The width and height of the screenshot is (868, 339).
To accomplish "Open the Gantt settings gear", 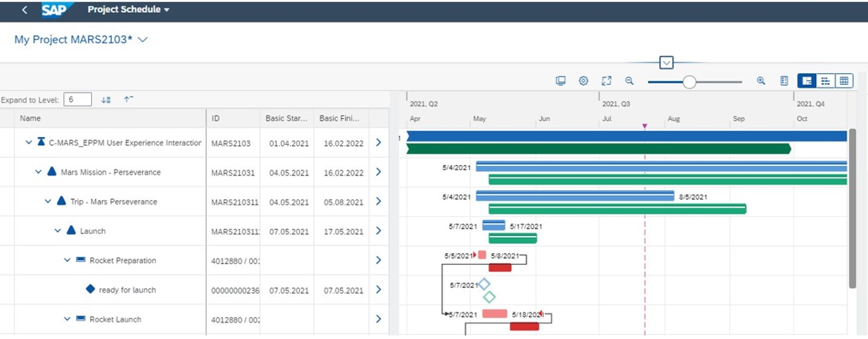I will click(583, 81).
